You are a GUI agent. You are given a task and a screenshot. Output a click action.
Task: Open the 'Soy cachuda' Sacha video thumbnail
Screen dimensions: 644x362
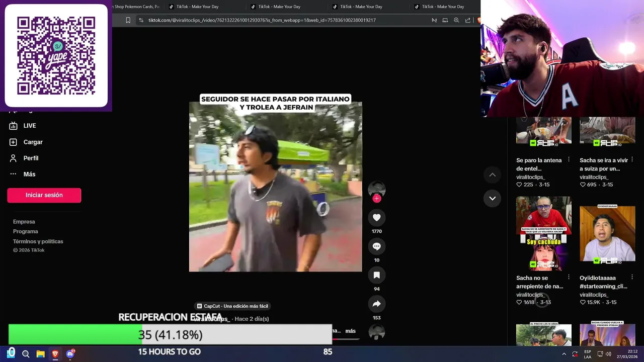tap(544, 233)
